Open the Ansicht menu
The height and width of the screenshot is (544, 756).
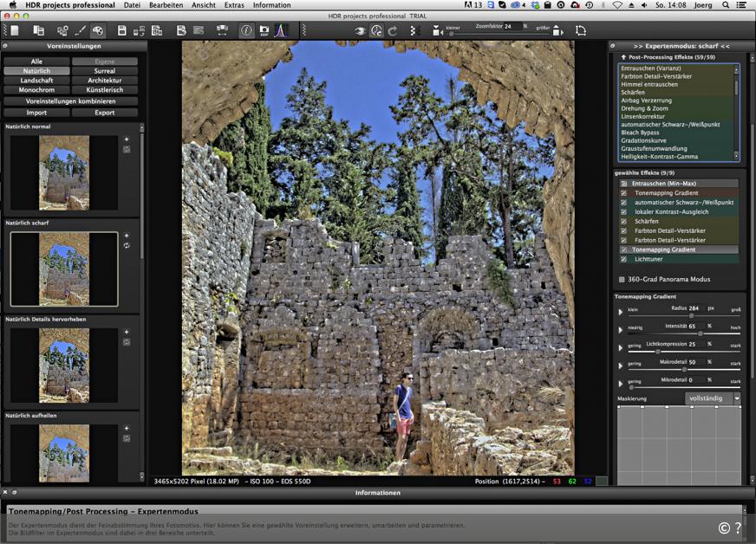click(x=204, y=5)
